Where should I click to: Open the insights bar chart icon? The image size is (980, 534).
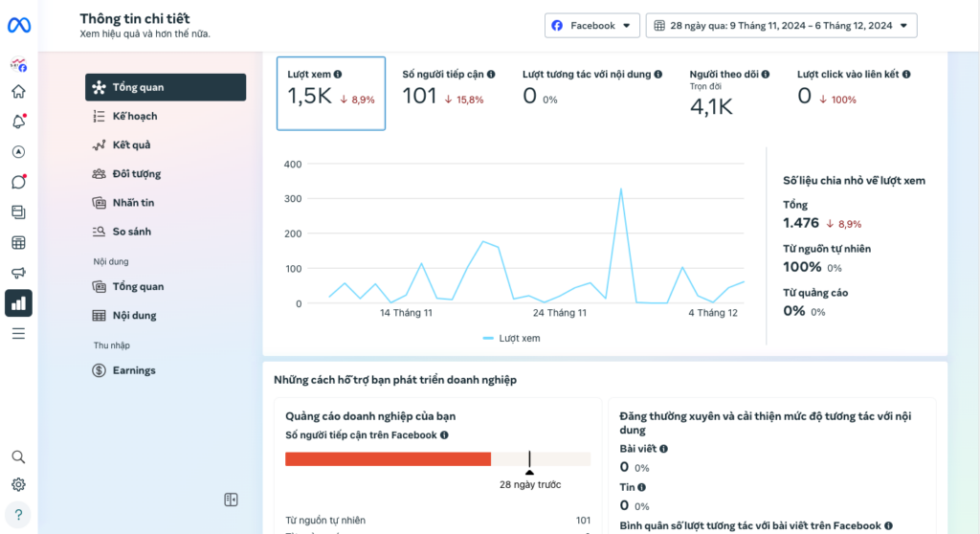point(19,303)
